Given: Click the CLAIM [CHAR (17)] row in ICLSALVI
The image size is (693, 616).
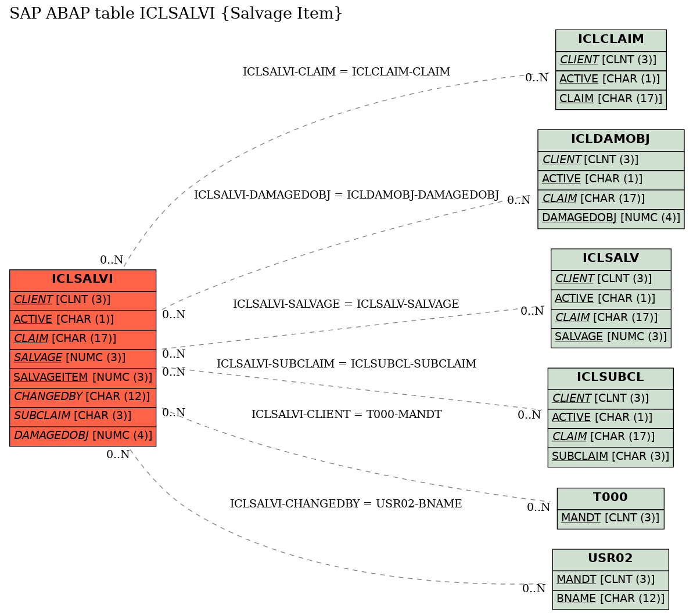Looking at the screenshot, I should (82, 340).
